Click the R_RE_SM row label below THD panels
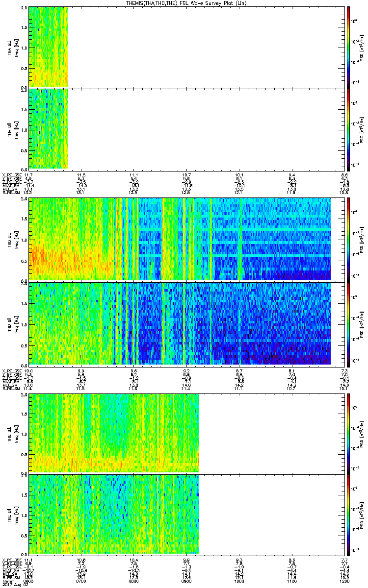368x588 pixels. 10,388
